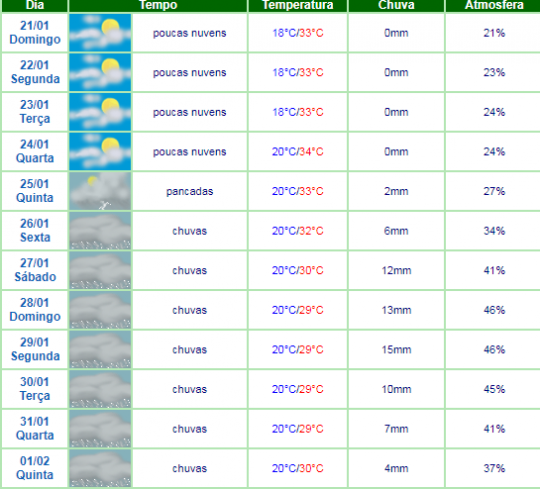
Task: Open the 29/01 Segunda day link
Action: tap(35, 349)
